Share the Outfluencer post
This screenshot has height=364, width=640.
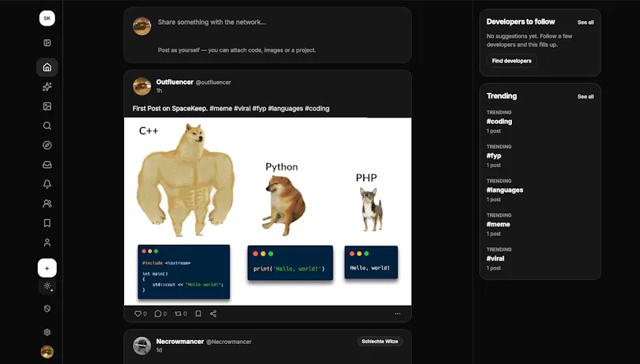[x=213, y=314]
